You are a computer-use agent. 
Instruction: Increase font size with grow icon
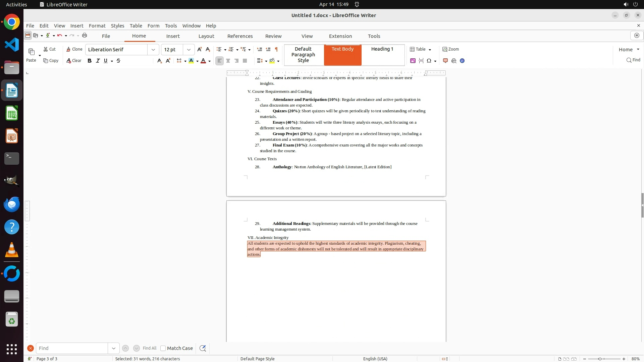pyautogui.click(x=200, y=49)
